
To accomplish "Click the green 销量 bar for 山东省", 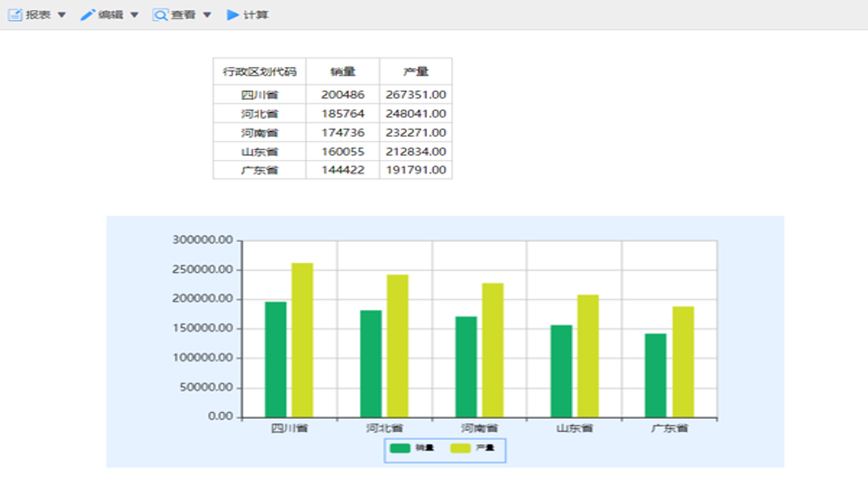I will [x=561, y=371].
